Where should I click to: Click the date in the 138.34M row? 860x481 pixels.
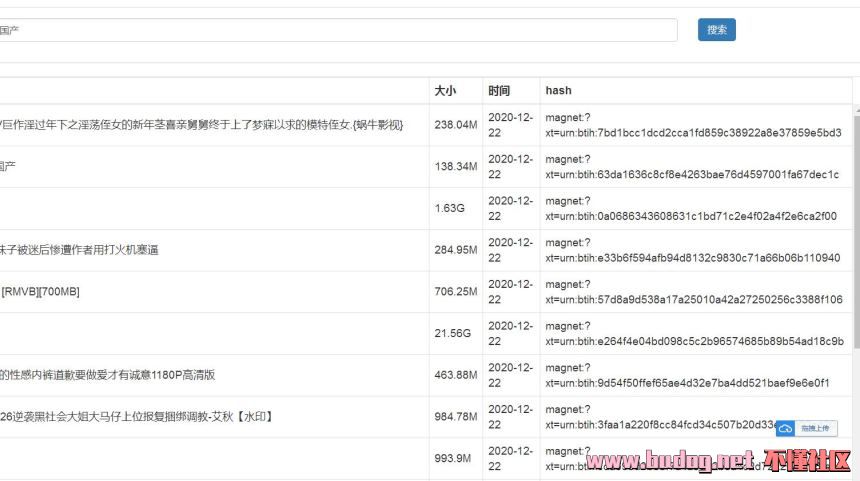pos(510,167)
